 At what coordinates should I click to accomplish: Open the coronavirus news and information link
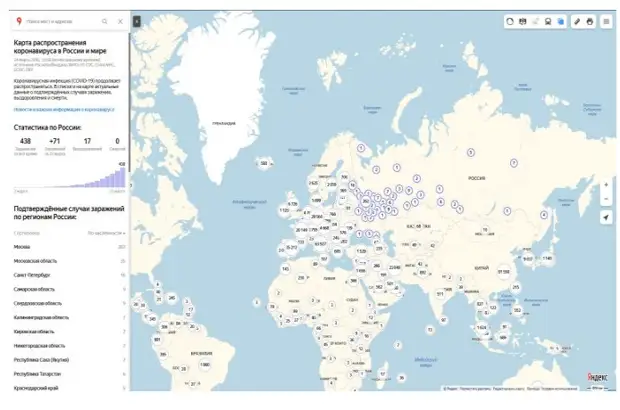[x=64, y=109]
